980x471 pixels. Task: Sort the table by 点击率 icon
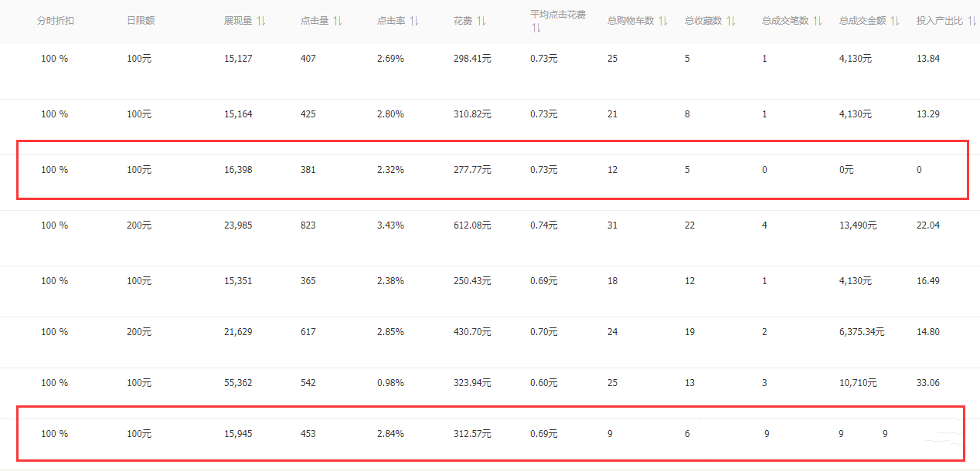pyautogui.click(x=413, y=21)
